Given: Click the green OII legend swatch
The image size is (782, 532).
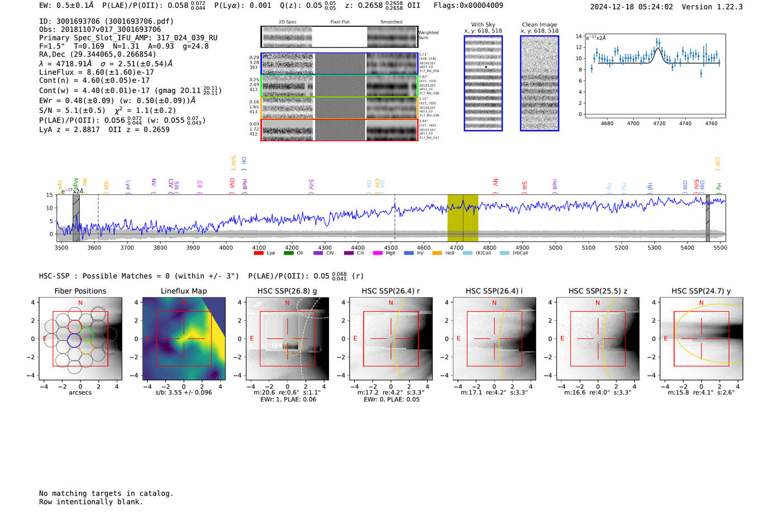Looking at the screenshot, I should click(288, 253).
